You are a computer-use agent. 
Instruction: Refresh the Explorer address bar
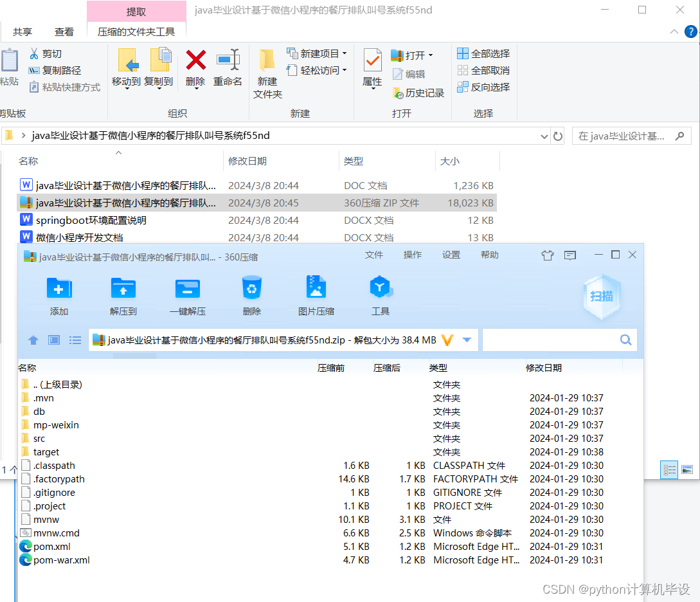[557, 136]
